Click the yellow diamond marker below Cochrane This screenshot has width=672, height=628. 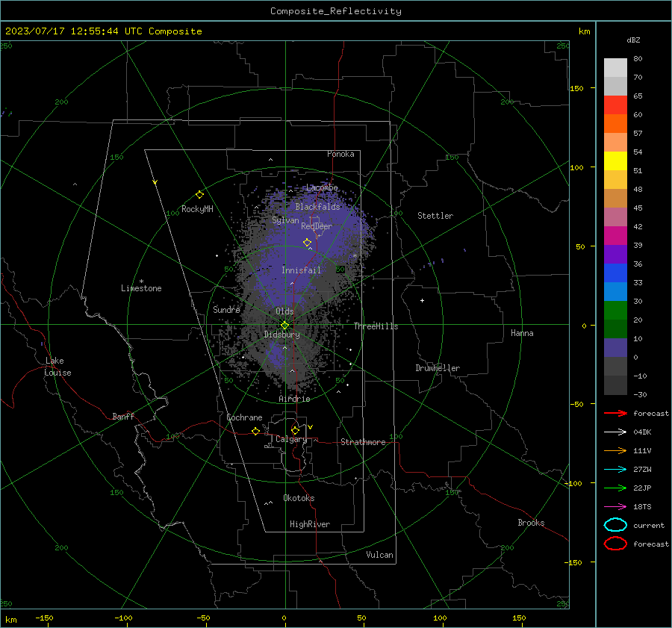click(256, 431)
